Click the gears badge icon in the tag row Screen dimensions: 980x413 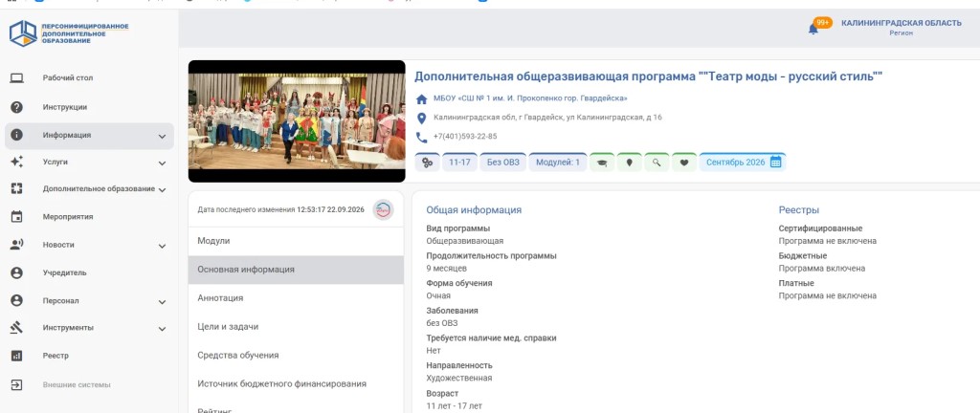[428, 163]
